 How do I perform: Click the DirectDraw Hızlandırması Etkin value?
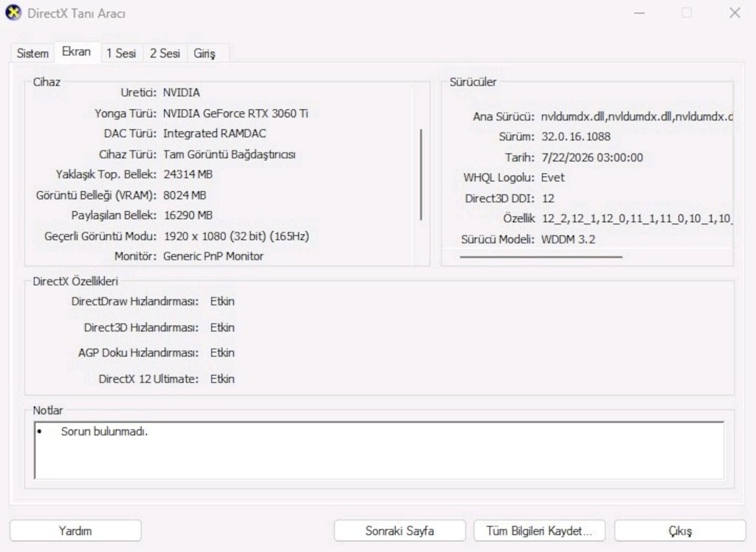tap(222, 302)
